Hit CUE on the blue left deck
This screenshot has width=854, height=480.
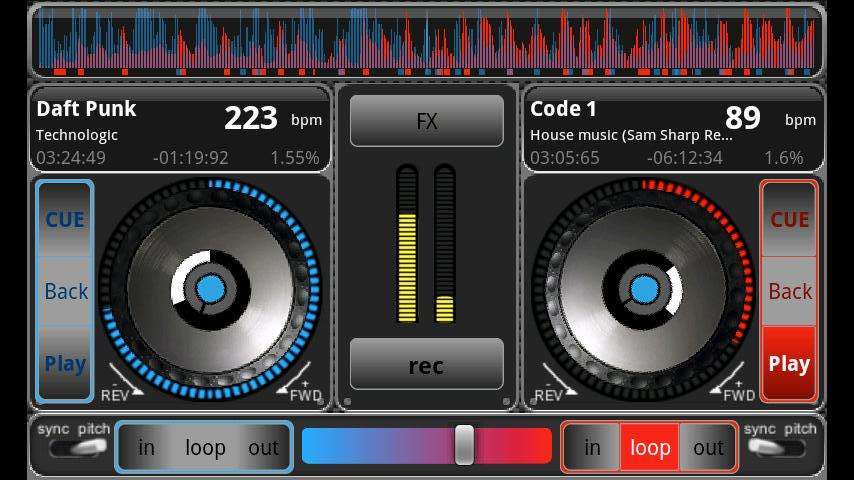(x=65, y=220)
